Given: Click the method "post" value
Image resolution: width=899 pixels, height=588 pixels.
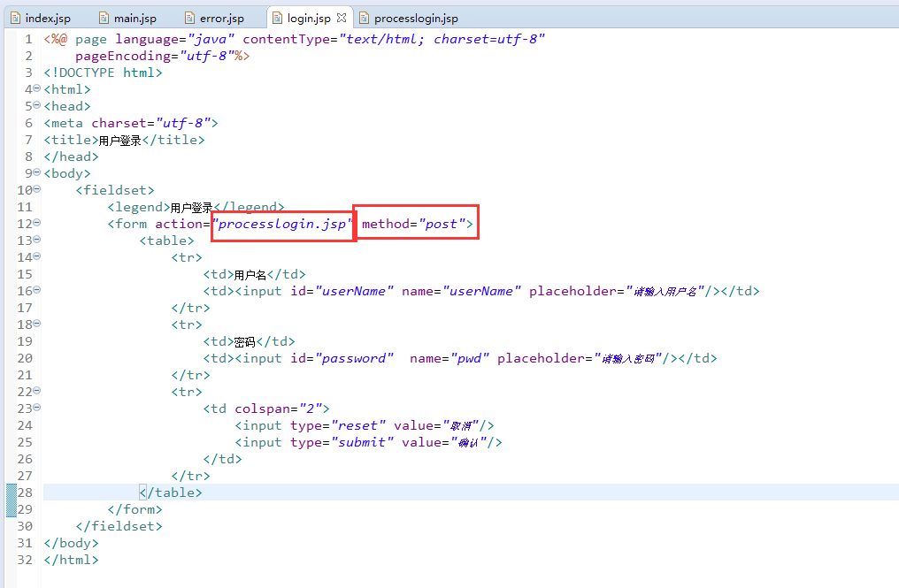Looking at the screenshot, I should click(x=441, y=224).
